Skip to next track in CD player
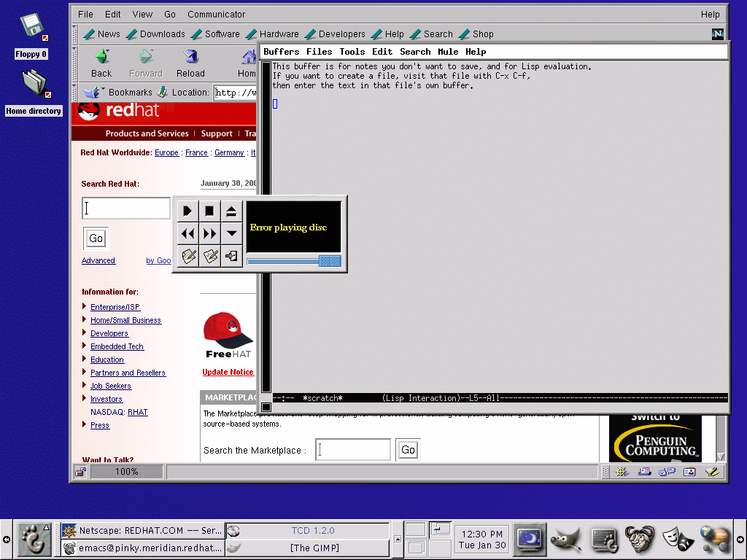This screenshot has width=747, height=560. point(209,234)
